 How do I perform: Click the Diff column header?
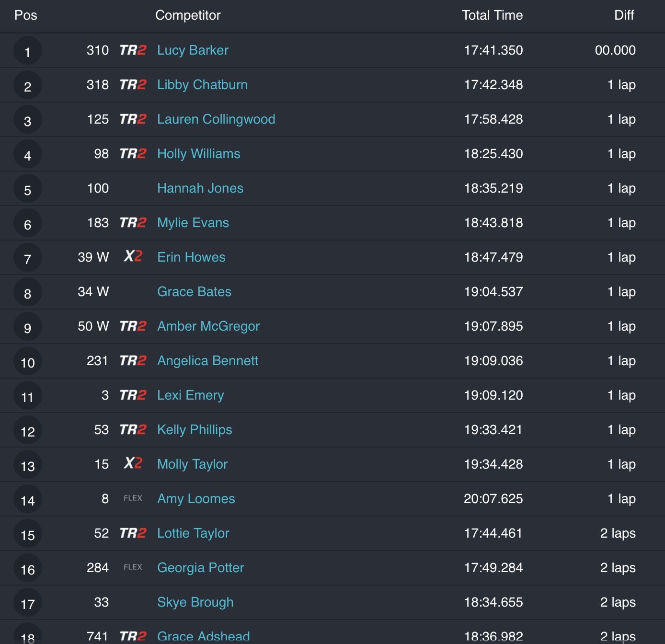624,15
